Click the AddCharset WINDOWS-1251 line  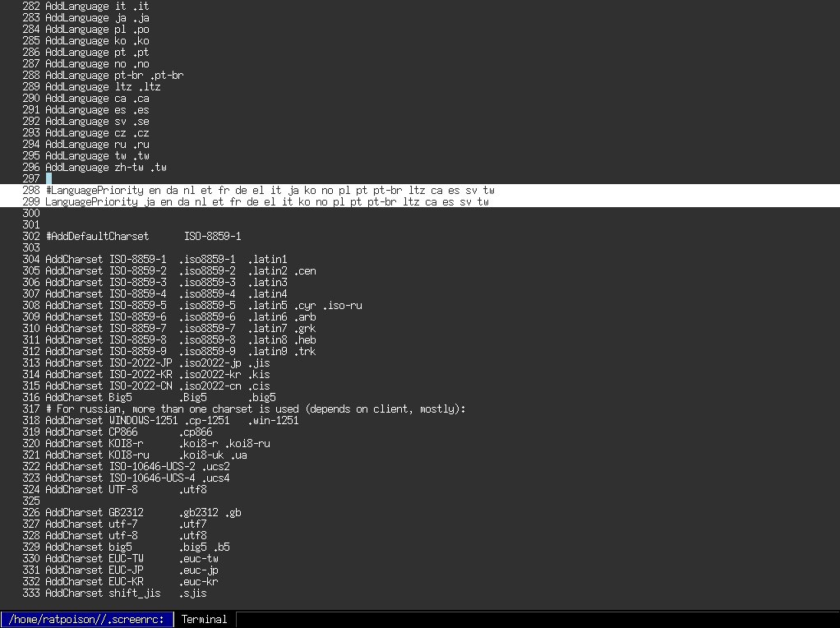point(172,420)
